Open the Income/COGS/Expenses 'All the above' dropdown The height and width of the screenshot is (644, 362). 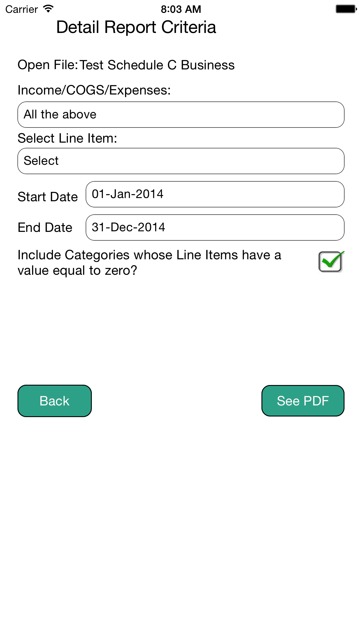pyautogui.click(x=181, y=115)
